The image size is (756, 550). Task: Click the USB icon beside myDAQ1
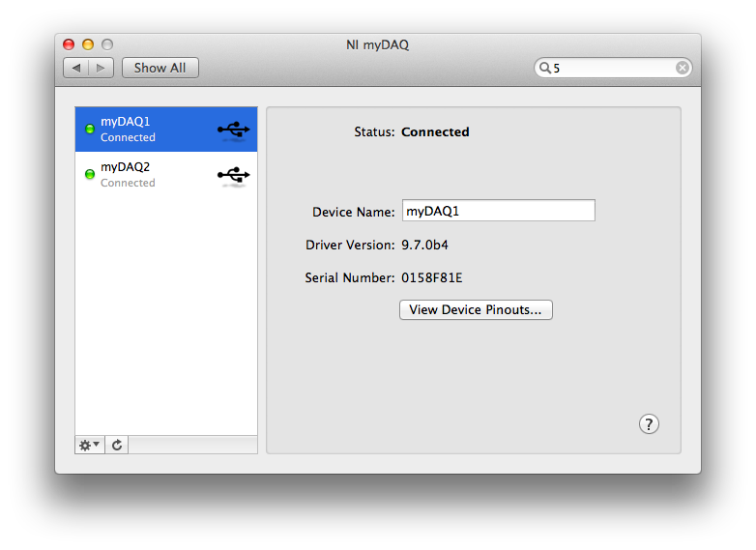pos(233,130)
